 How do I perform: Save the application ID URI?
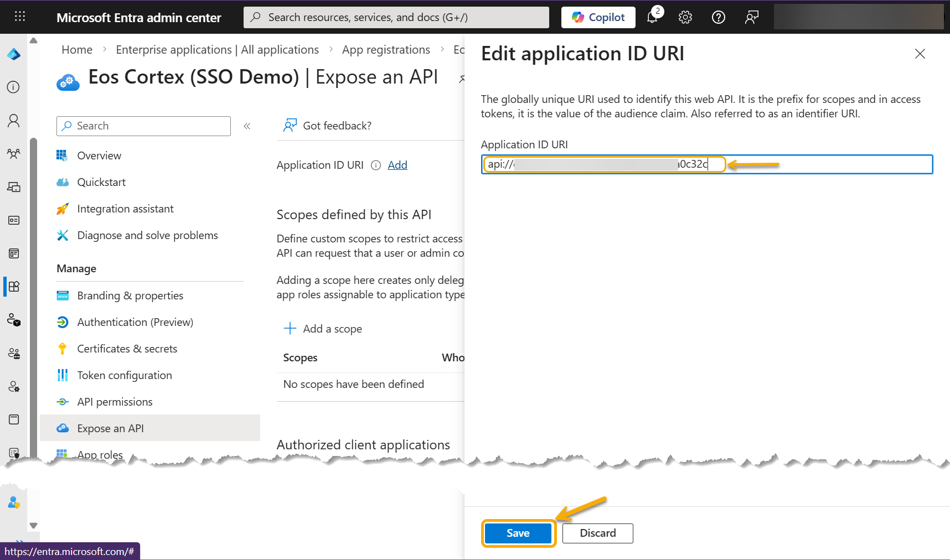pos(518,533)
